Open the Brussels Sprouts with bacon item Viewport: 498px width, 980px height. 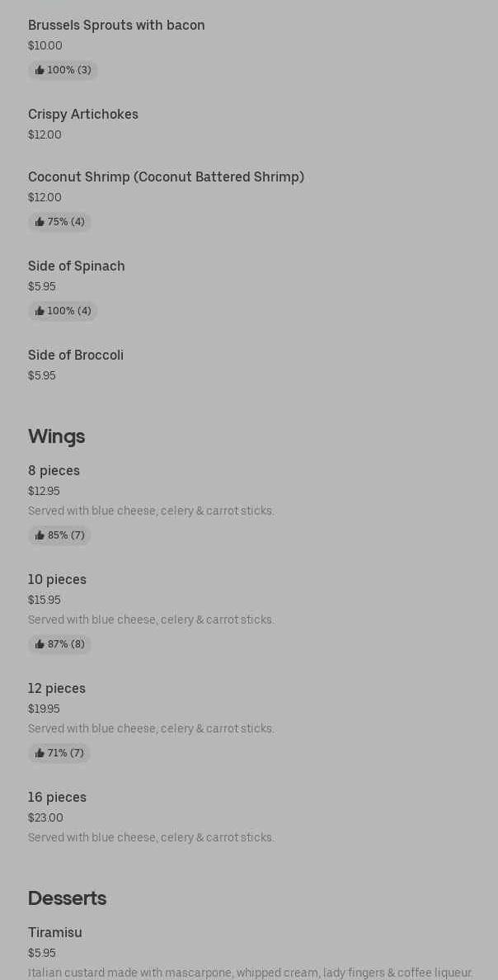point(116,26)
